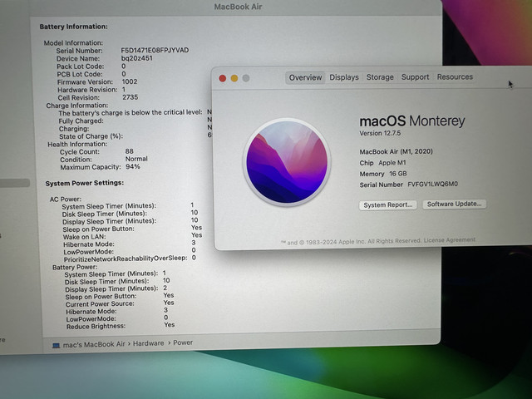Select mac's MacBook Air in path bar
Screen dimensions: 532x399
tap(94, 344)
